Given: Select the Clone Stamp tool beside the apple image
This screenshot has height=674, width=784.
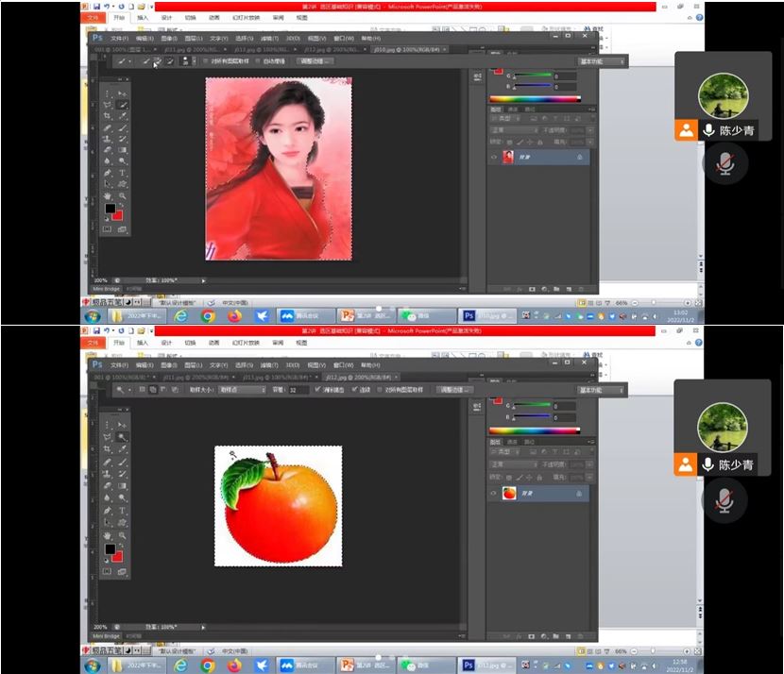Looking at the screenshot, I should [107, 474].
